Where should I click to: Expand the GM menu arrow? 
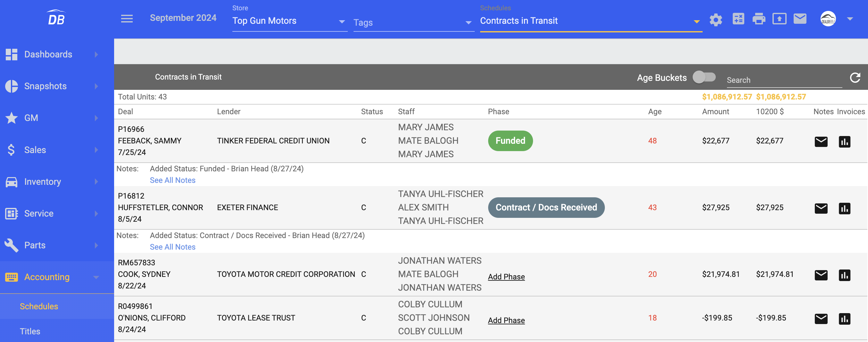pos(96,118)
